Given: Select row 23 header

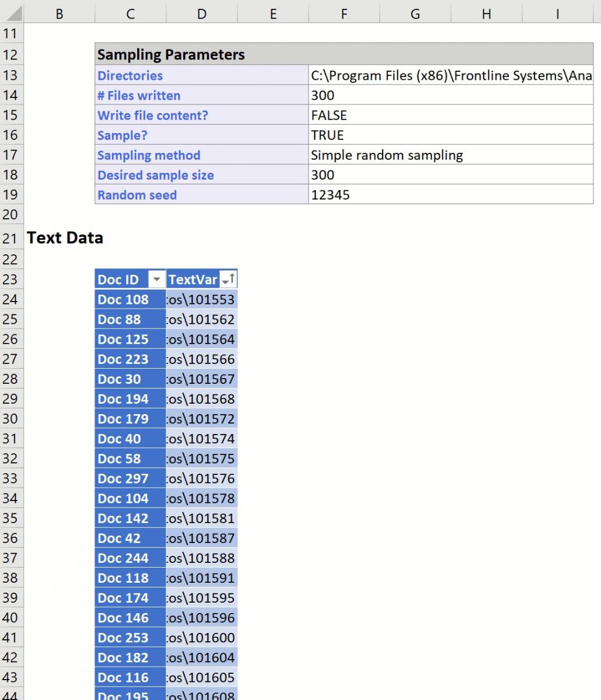Looking at the screenshot, I should click(11, 279).
